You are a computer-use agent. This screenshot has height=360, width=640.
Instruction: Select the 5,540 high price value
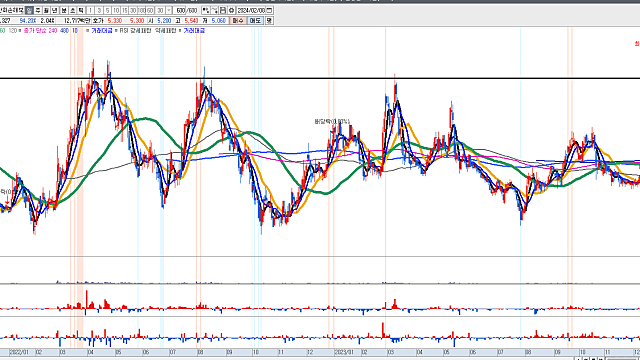(x=191, y=21)
